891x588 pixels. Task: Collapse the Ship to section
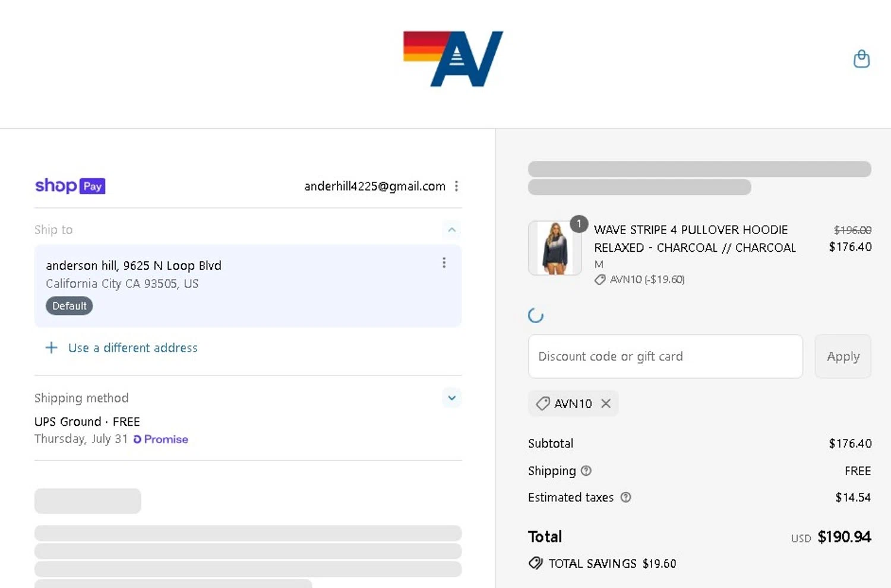click(451, 230)
